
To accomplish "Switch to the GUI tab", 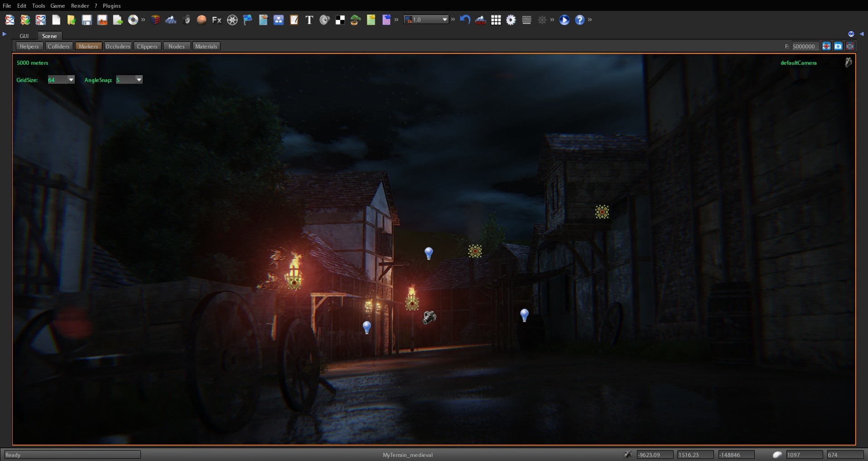I will (x=24, y=36).
